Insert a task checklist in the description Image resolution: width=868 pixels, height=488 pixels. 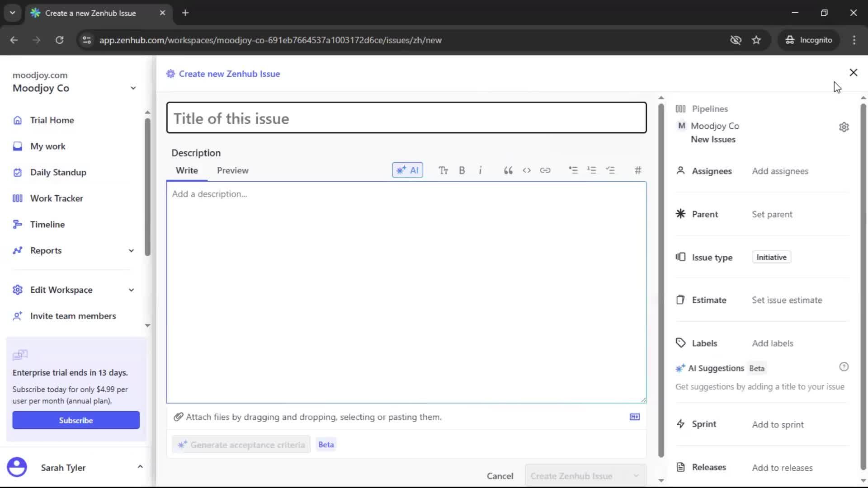pyautogui.click(x=611, y=170)
